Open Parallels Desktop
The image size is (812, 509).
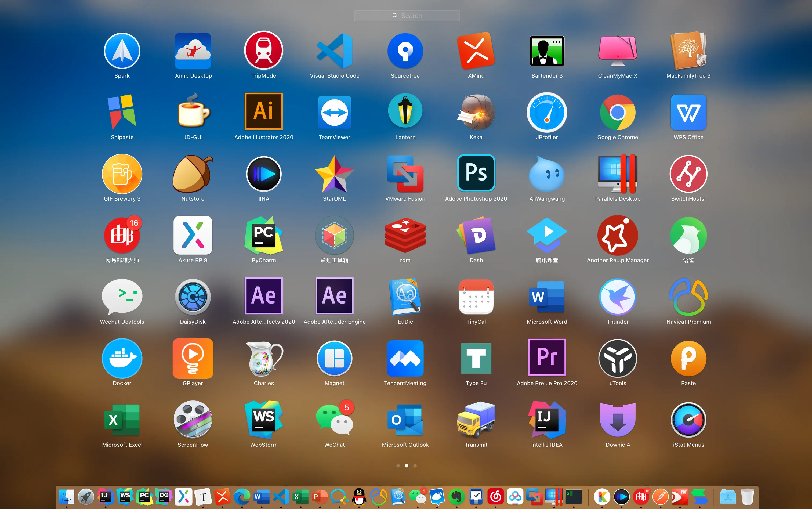tap(618, 174)
